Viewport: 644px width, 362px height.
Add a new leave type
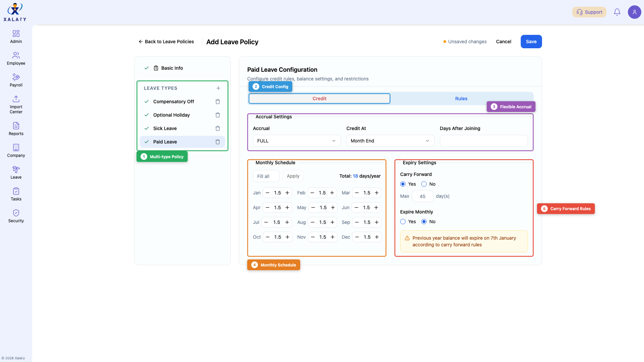pos(218,88)
